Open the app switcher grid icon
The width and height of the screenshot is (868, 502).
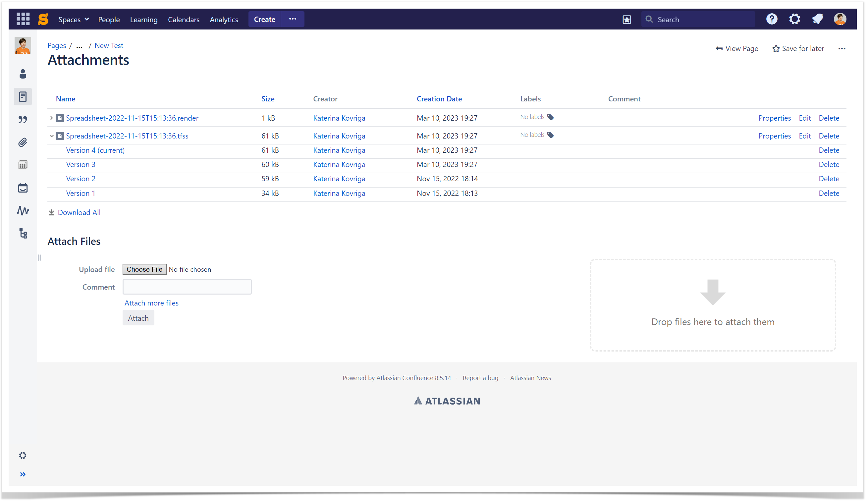[x=23, y=19]
